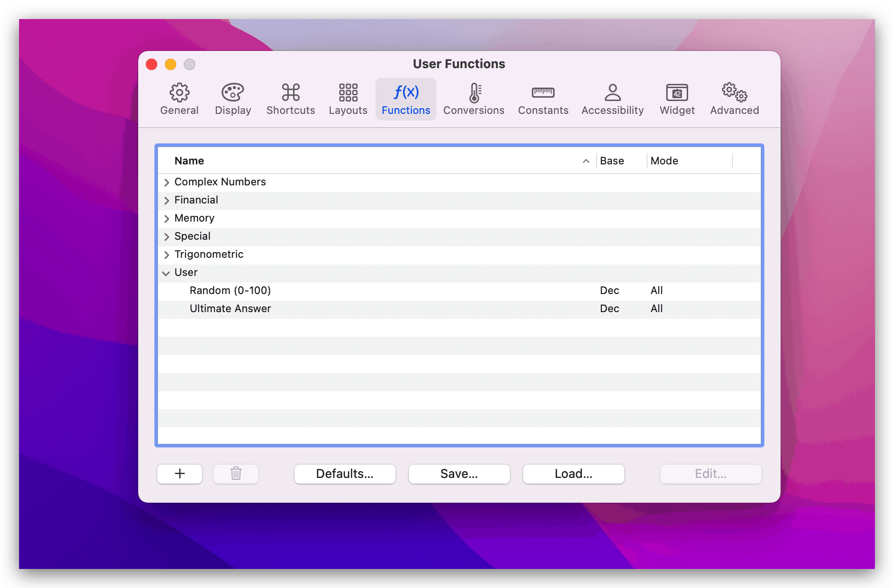The height and width of the screenshot is (588, 894).
Task: Expand the Memory group
Action: point(166,218)
